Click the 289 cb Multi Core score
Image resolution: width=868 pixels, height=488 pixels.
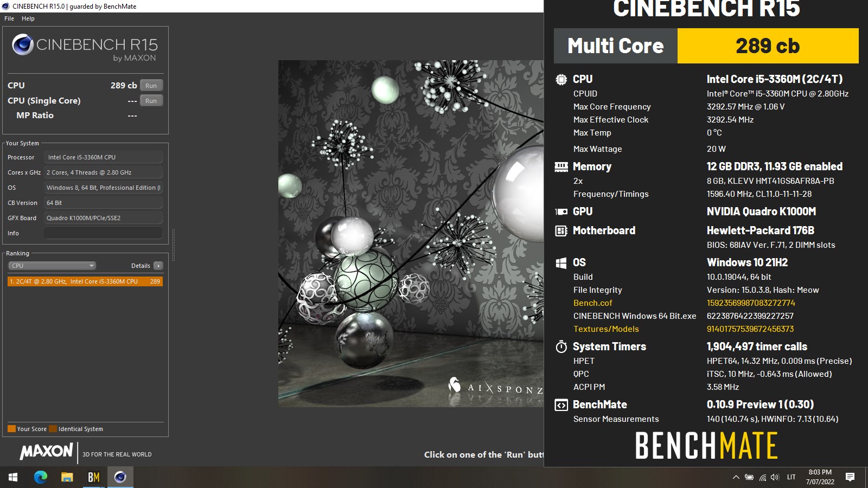pyautogui.click(x=768, y=46)
